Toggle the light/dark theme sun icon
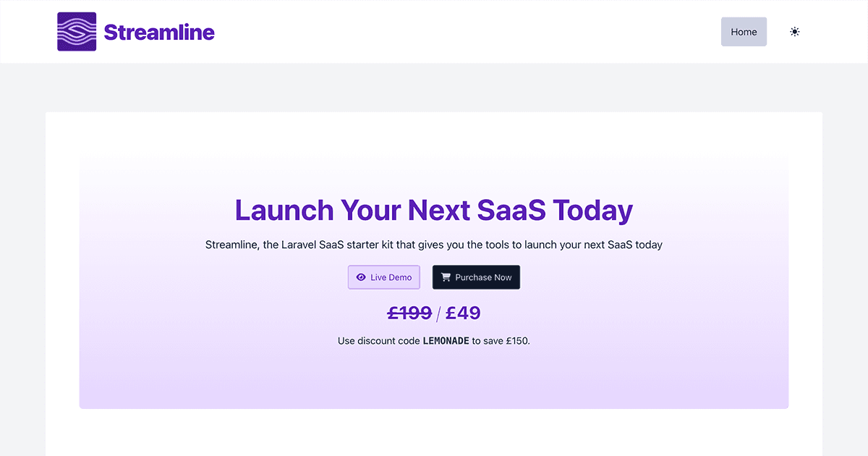 point(795,32)
